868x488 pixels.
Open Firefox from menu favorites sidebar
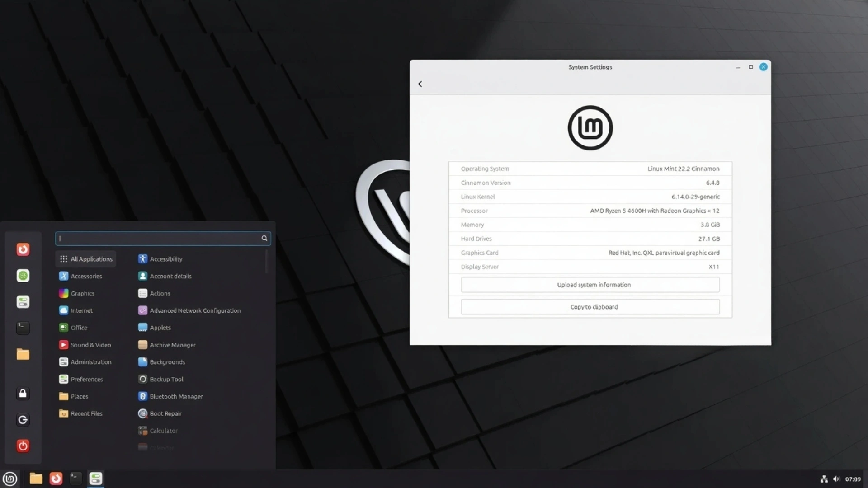click(x=23, y=249)
